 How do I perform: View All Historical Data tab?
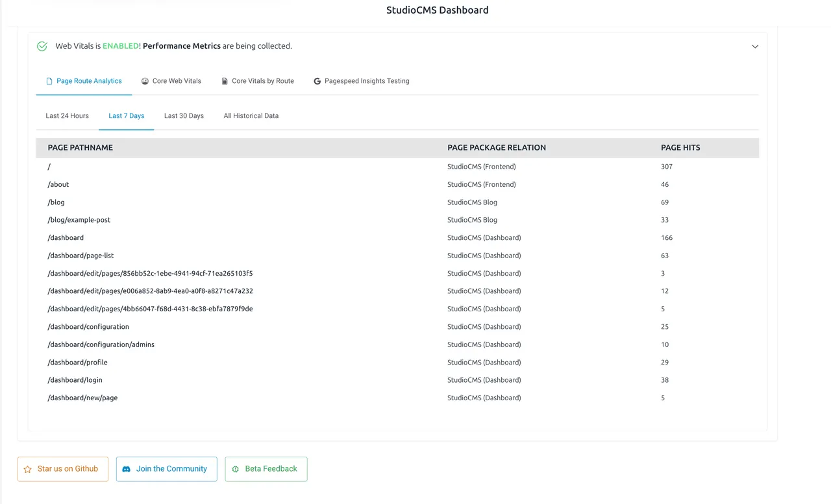click(x=251, y=116)
